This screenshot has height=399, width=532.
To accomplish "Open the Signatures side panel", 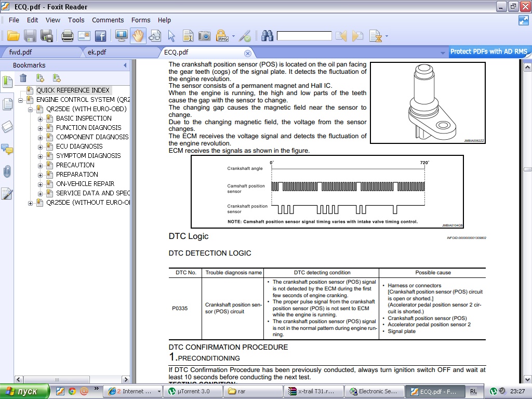I will tap(7, 194).
